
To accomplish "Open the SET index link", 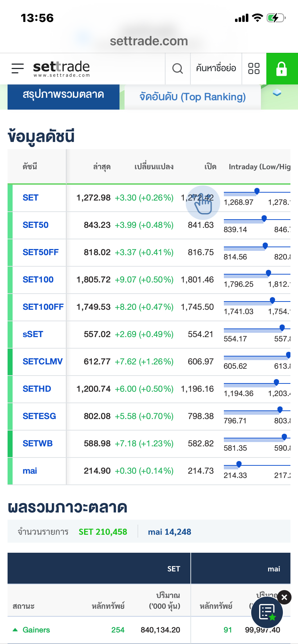I will pyautogui.click(x=31, y=198).
